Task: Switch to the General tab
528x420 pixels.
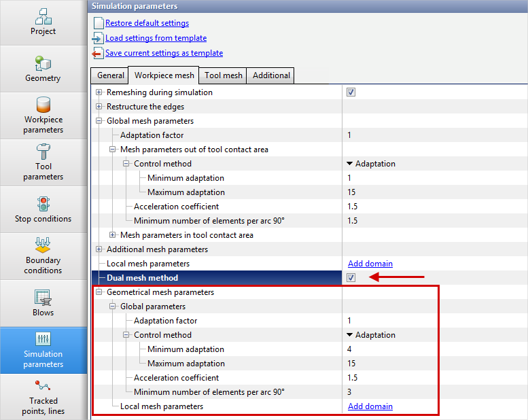Action: [x=110, y=75]
